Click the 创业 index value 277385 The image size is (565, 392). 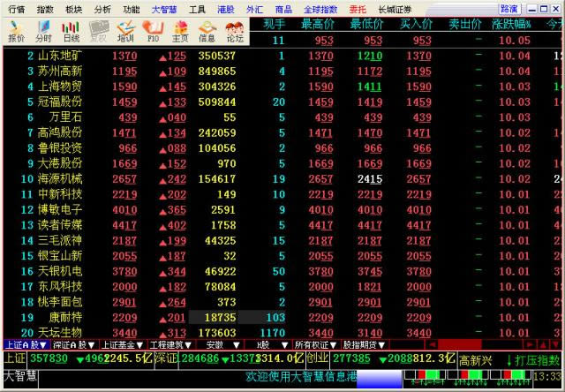(x=351, y=358)
